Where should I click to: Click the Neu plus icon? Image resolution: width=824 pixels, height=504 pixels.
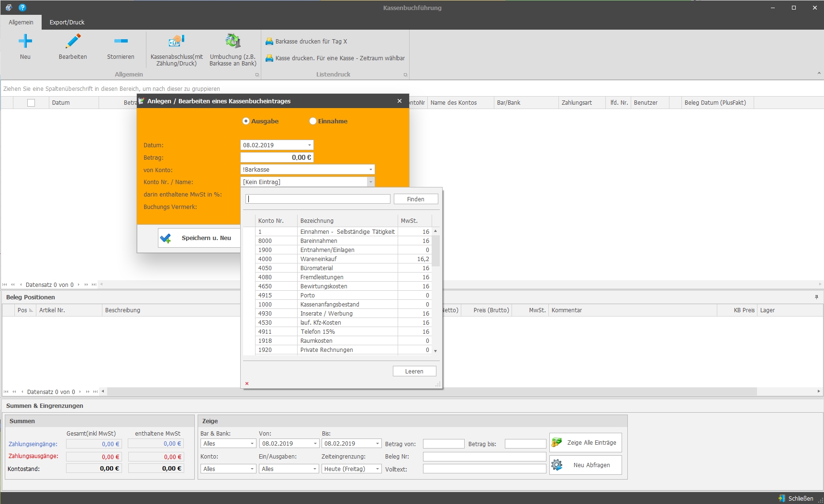tap(25, 41)
